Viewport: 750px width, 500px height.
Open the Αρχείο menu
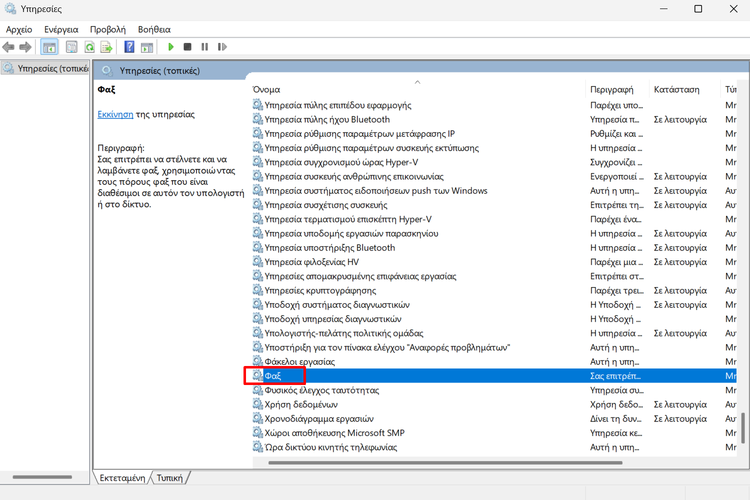[19, 30]
